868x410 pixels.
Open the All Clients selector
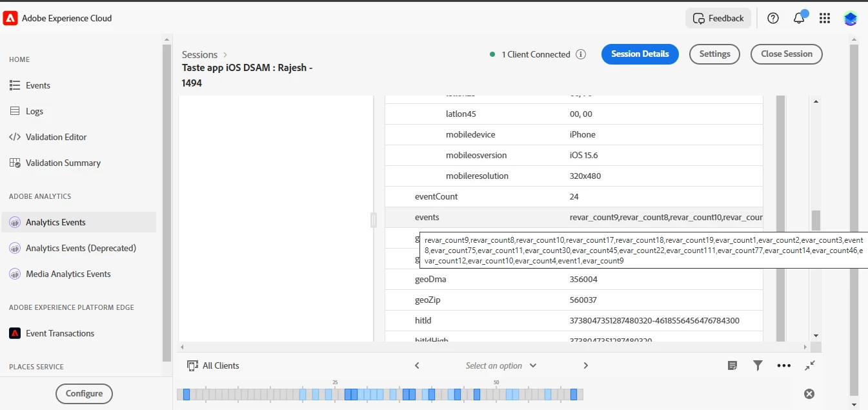click(213, 365)
